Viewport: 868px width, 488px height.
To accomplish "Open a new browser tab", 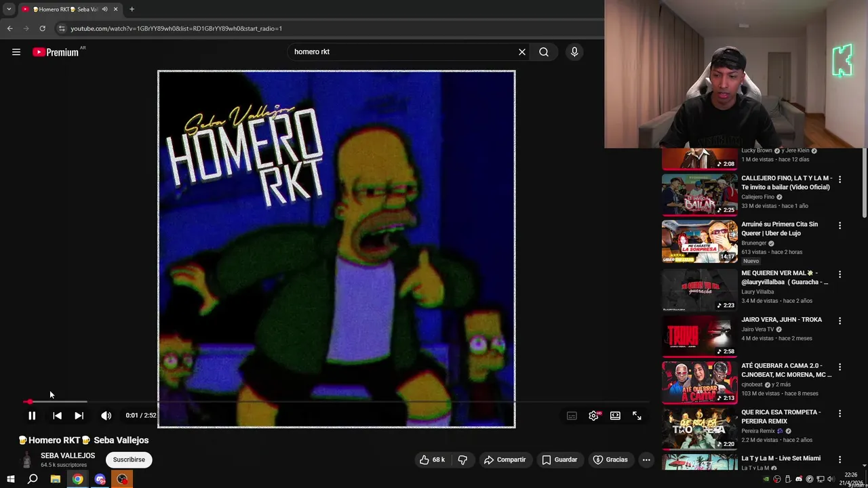I will point(132,9).
